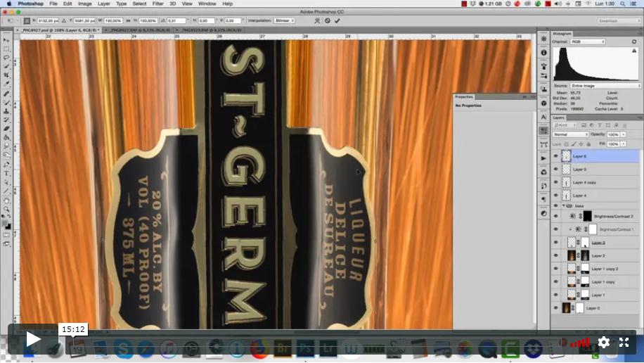Hide Layer 0 visibility eye
644x363 pixels.
555,308
